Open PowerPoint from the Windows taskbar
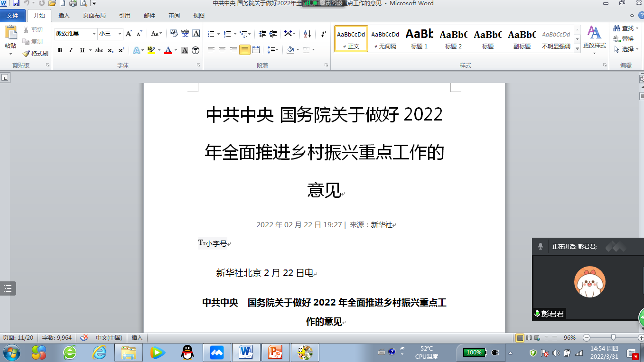This screenshot has width=644, height=362. [x=275, y=353]
